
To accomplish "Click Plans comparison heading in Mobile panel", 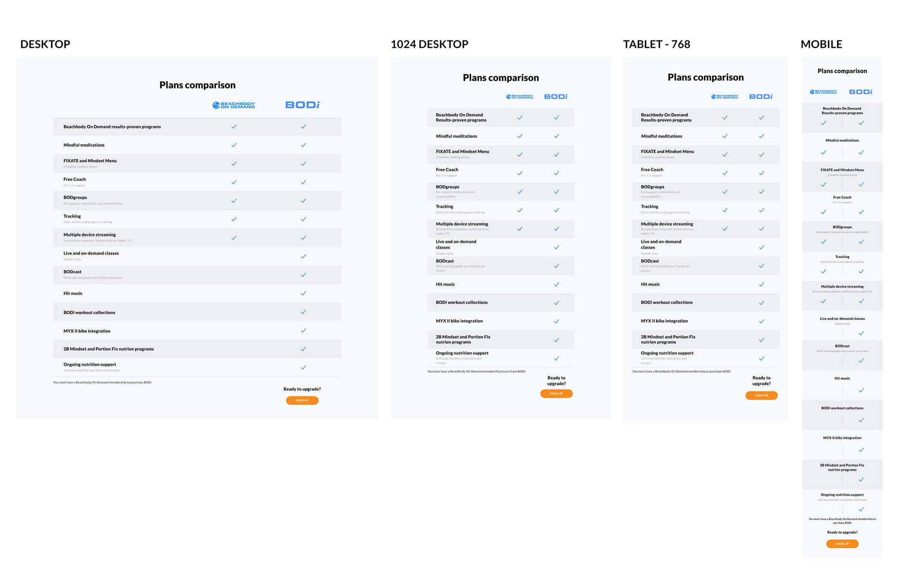I will point(842,71).
